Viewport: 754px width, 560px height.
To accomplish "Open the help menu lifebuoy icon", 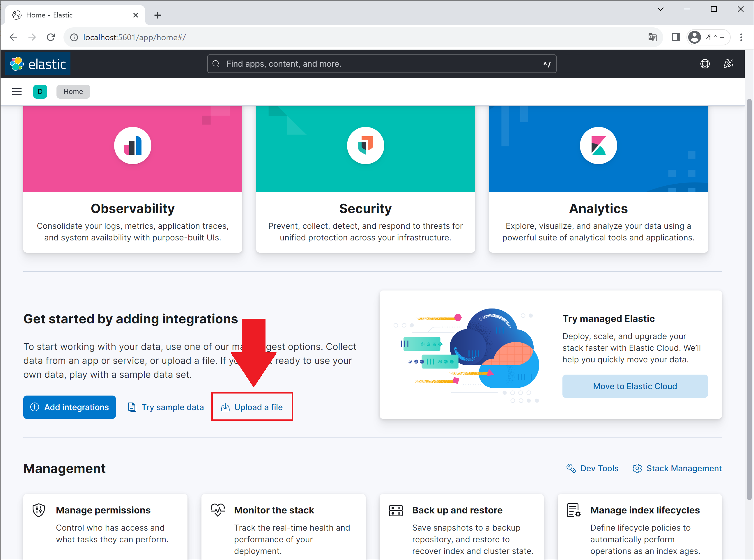I will click(705, 64).
